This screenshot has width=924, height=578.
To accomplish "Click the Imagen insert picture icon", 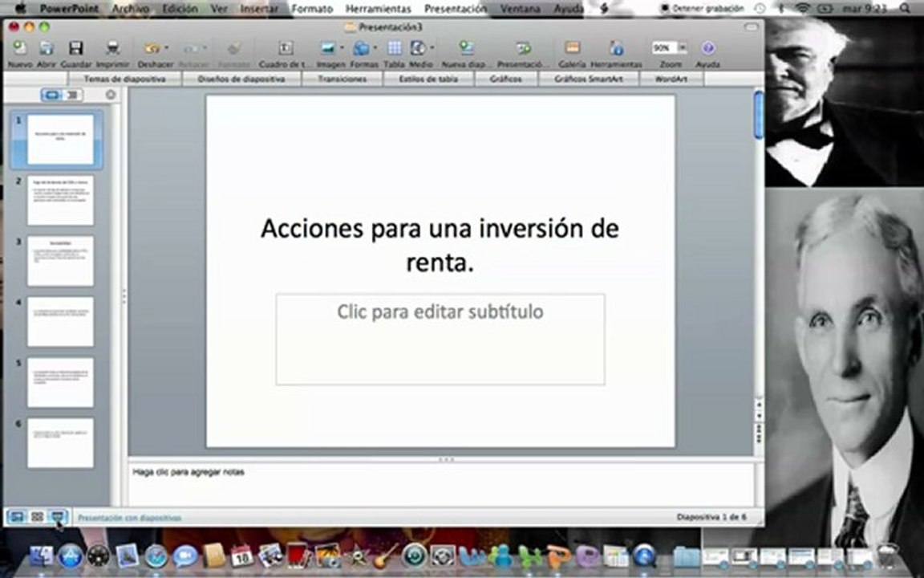I will 327,48.
